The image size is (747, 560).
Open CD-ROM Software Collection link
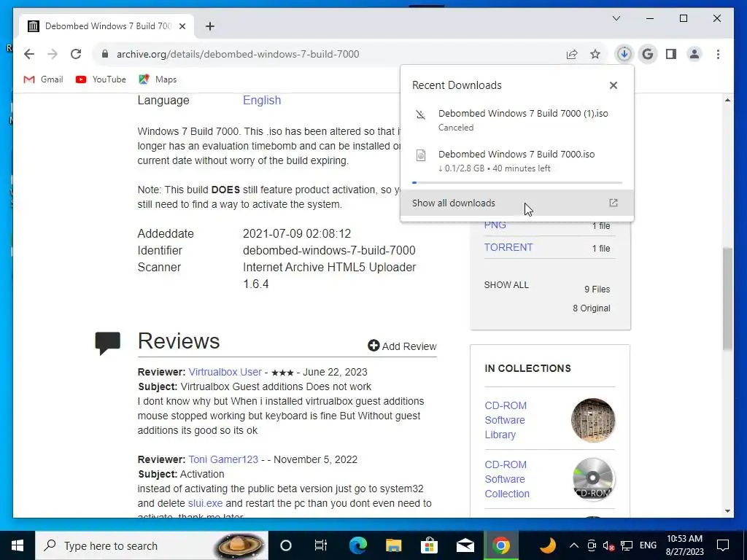tap(507, 479)
